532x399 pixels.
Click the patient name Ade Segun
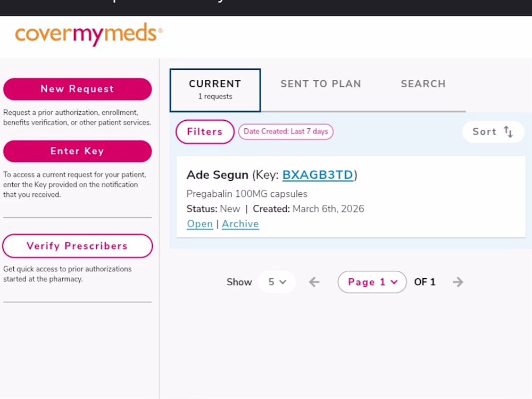218,175
